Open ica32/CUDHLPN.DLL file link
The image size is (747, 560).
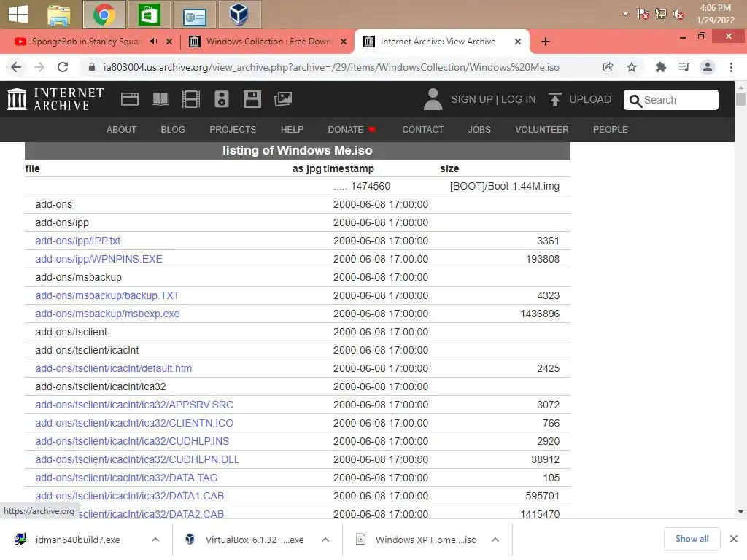(137, 459)
